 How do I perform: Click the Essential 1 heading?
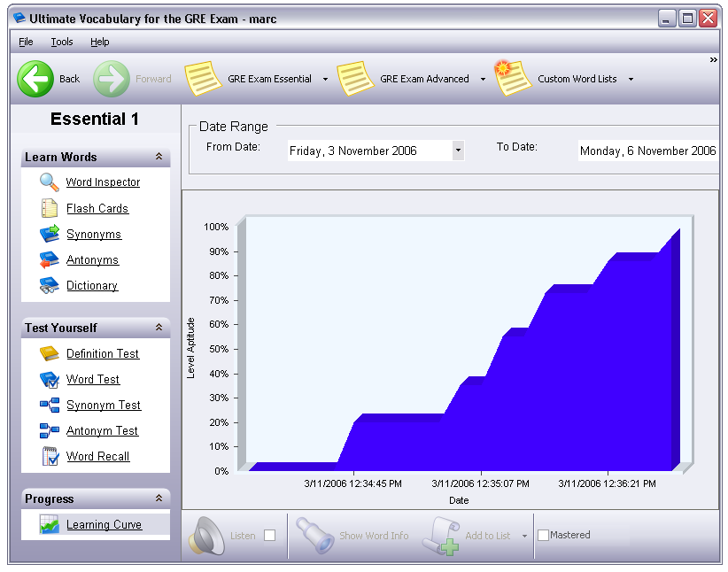click(x=95, y=120)
